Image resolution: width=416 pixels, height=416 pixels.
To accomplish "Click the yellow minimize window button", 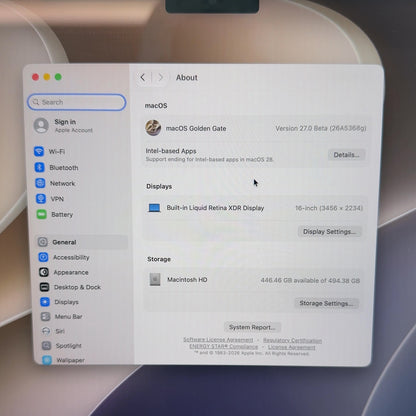I will click(x=47, y=77).
